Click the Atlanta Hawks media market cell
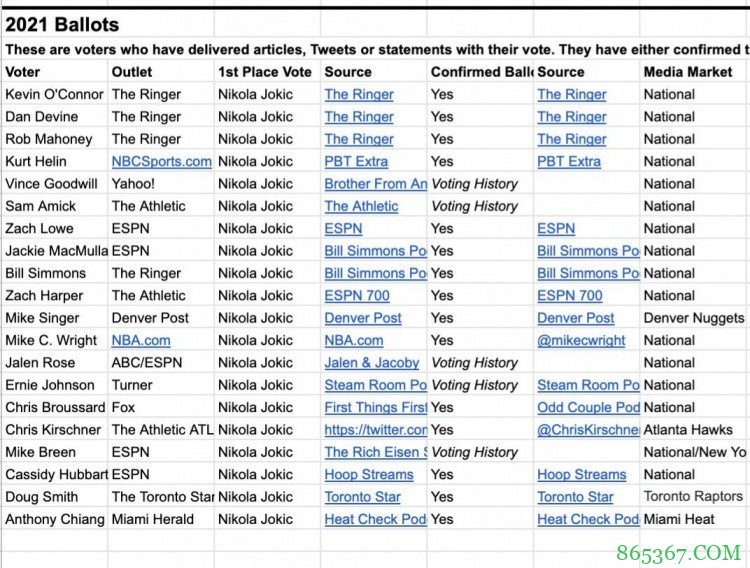This screenshot has height=568, width=750. pyautogui.click(x=687, y=430)
